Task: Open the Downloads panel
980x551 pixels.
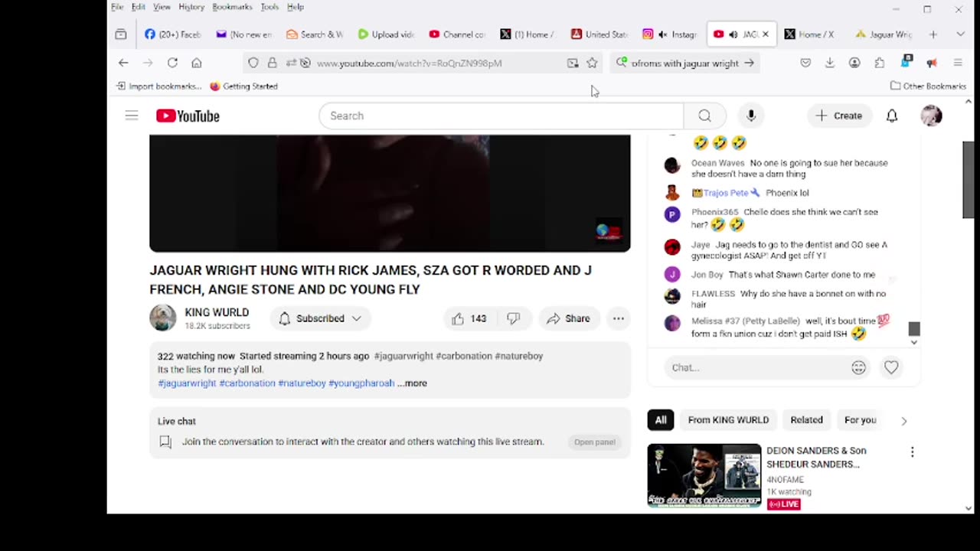Action: pos(830,63)
